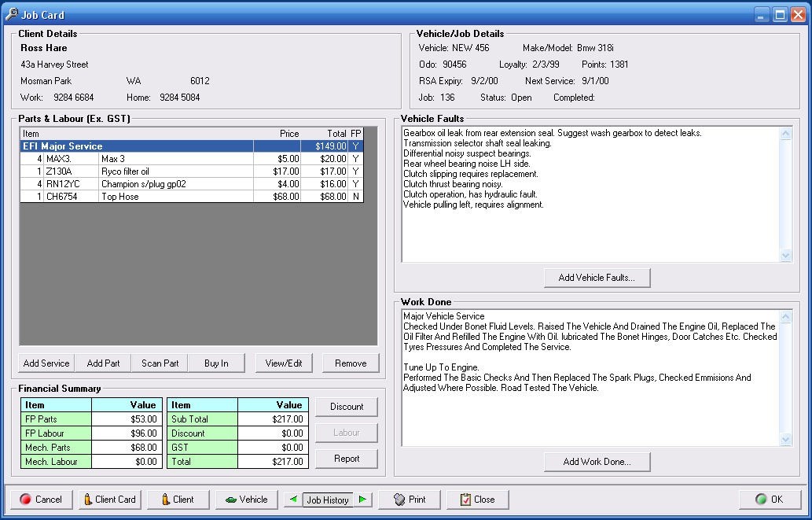The height and width of the screenshot is (520, 812).
Task: Click the 'Tune Up To Engine.' work line
Action: coord(441,367)
